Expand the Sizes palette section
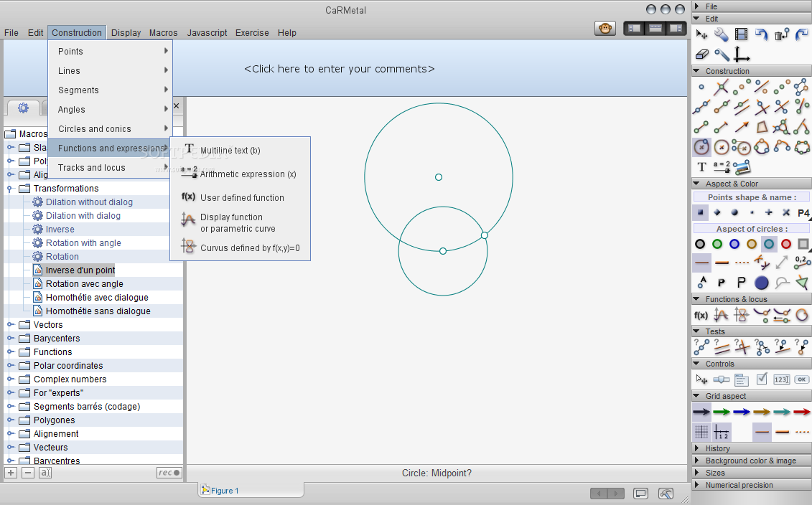The image size is (812, 505). click(752, 473)
